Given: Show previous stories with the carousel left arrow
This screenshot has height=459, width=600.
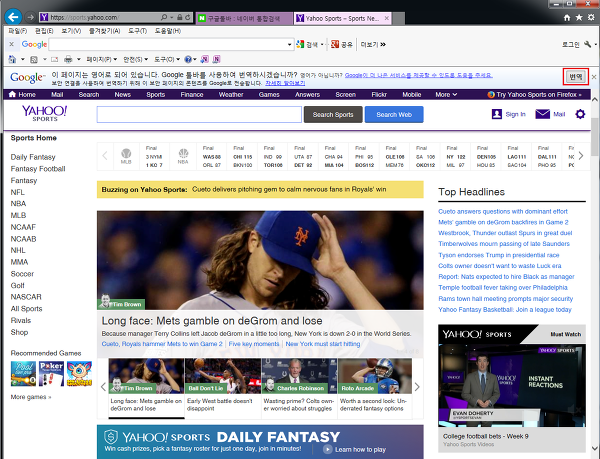Looking at the screenshot, I should tap(103, 387).
